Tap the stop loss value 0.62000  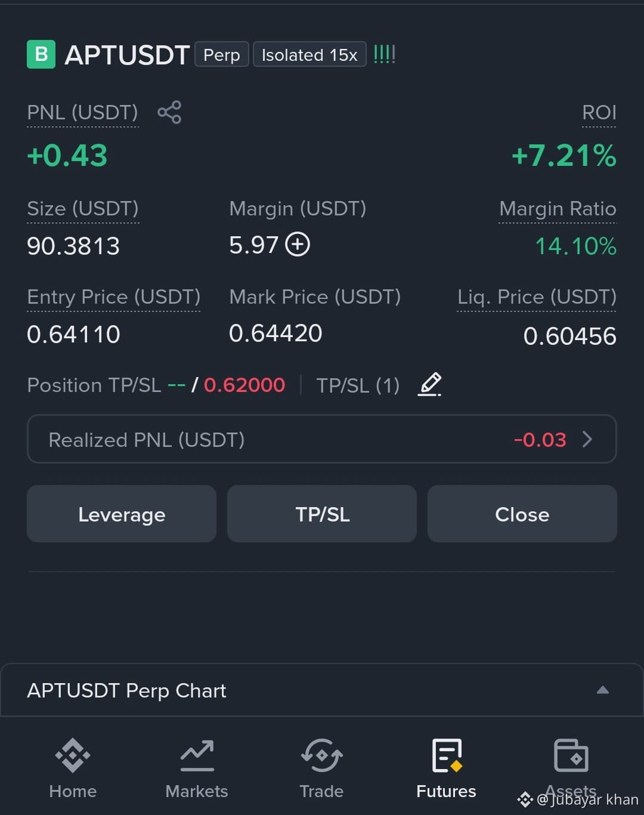[x=244, y=385]
